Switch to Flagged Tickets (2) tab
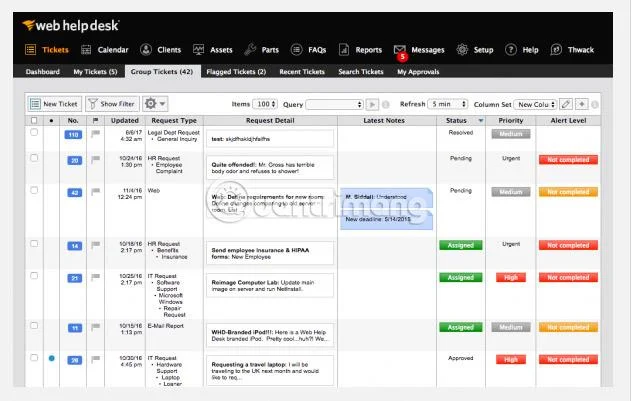This screenshot has height=401, width=632. 236,72
